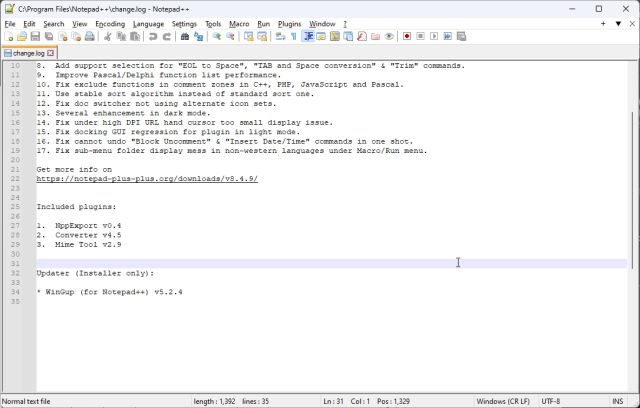Toggle Show All Characters pilcrow icon
640x408 pixels.
(293, 37)
